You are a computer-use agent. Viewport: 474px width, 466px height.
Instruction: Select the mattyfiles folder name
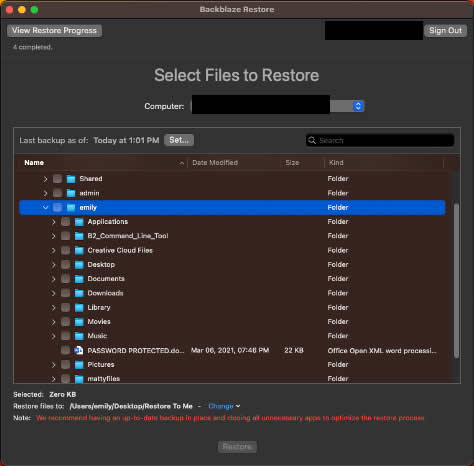click(x=104, y=379)
